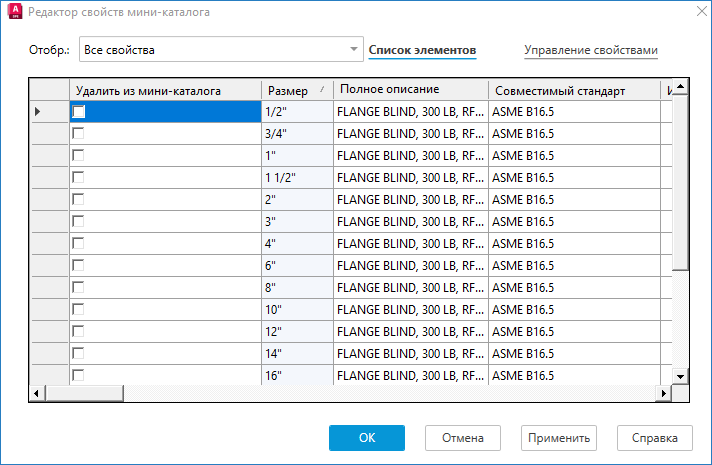This screenshot has height=465, width=712.
Task: Click right arrow of horizontal scrollbar
Action: coord(664,393)
